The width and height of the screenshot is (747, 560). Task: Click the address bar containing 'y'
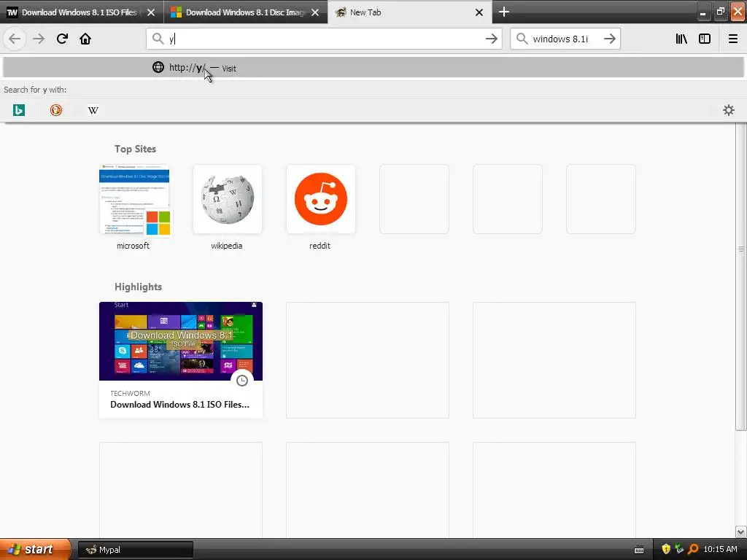pyautogui.click(x=324, y=39)
